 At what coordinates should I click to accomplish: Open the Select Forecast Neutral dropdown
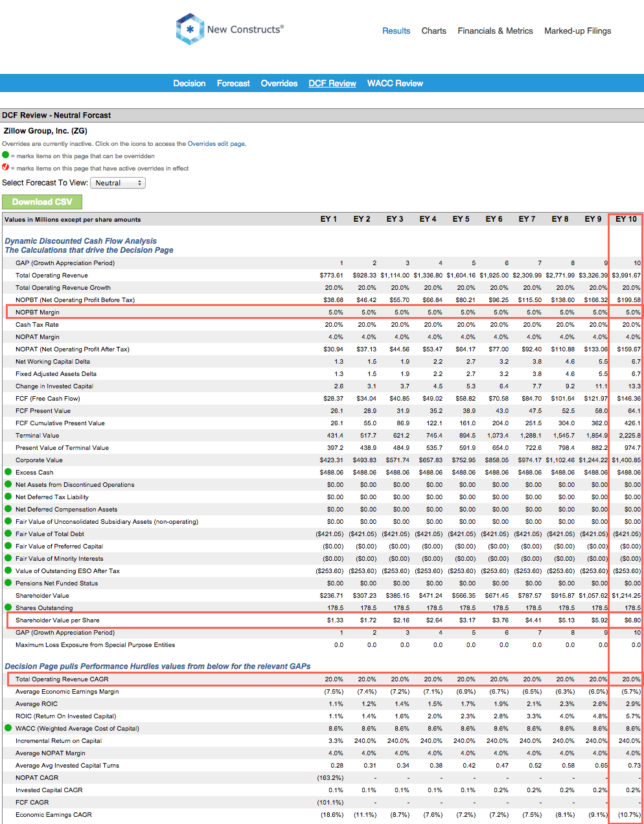[118, 183]
